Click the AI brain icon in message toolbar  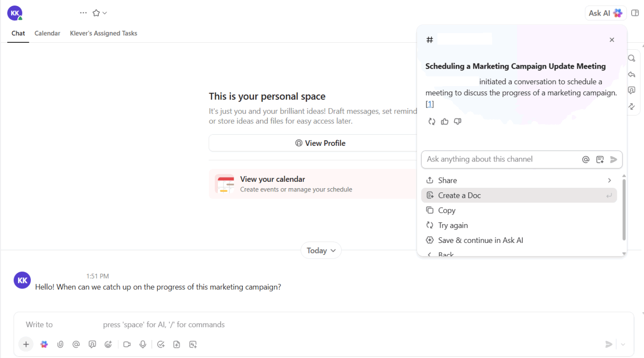44,344
